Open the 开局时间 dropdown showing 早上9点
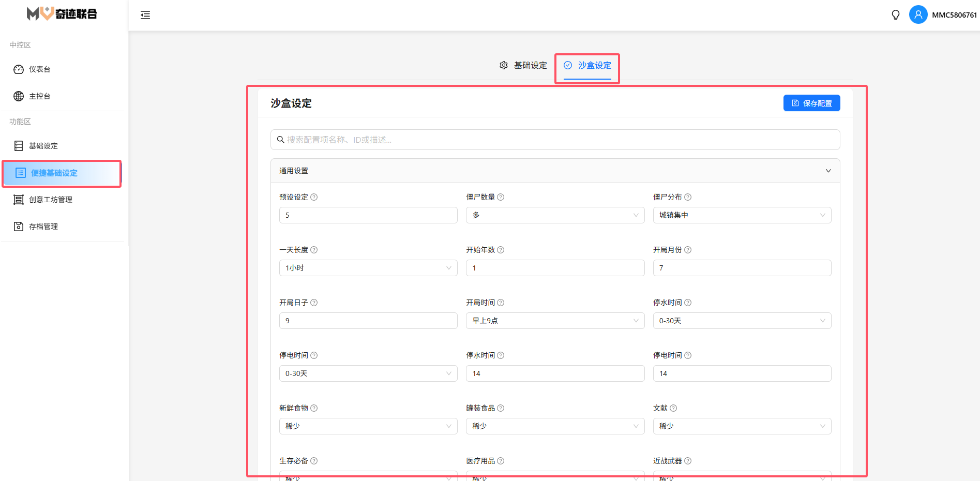Image resolution: width=980 pixels, height=481 pixels. click(555, 321)
